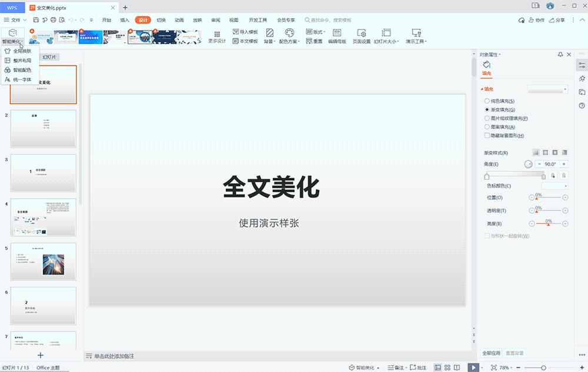Viewport: 588px width, 372px height.
Task: Open the 背景 (Background) settings icon
Action: (x=269, y=33)
